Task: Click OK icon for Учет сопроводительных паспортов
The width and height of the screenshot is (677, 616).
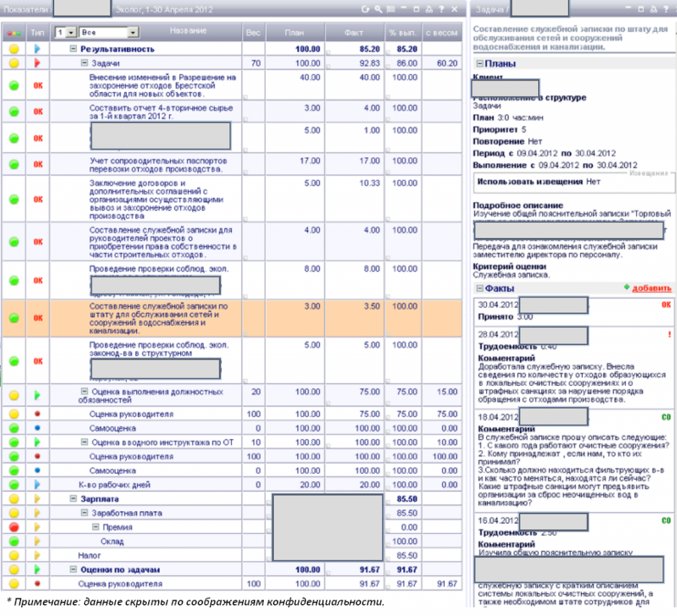Action: [38, 165]
